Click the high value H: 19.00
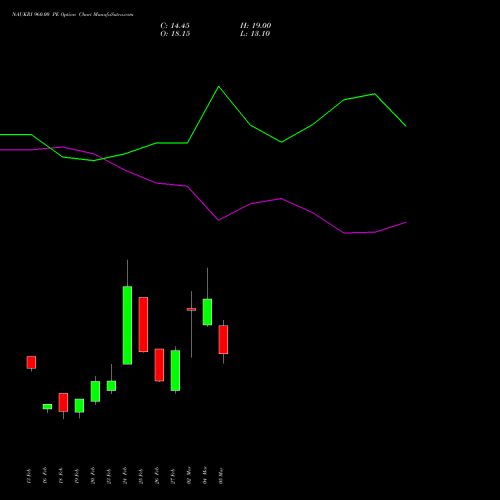This screenshot has width=500, height=500. click(x=256, y=26)
